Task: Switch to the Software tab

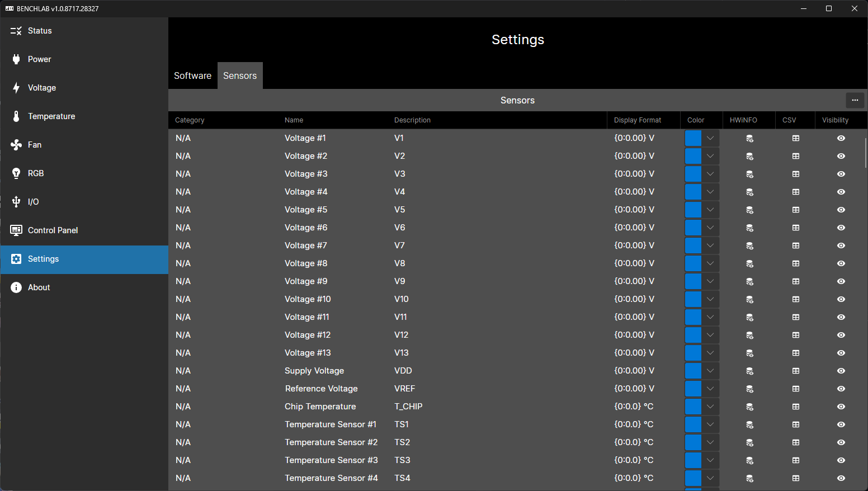Action: 192,75
